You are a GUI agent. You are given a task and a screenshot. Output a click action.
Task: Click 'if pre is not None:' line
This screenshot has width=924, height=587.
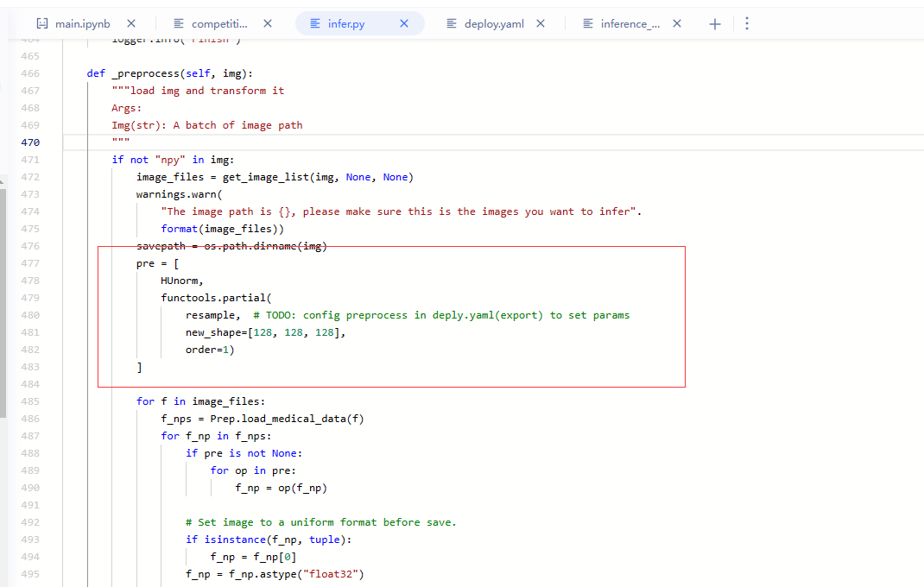[244, 453]
